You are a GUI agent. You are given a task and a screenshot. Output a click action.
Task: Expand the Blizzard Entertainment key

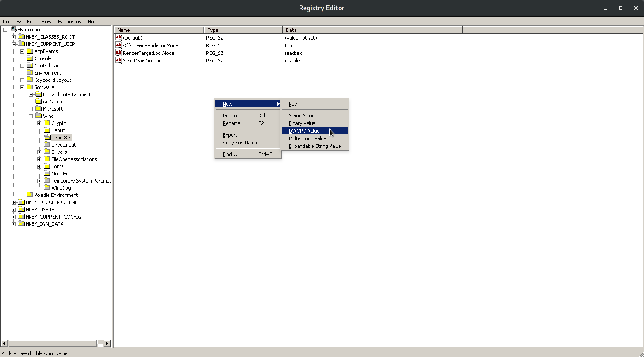[x=31, y=94]
